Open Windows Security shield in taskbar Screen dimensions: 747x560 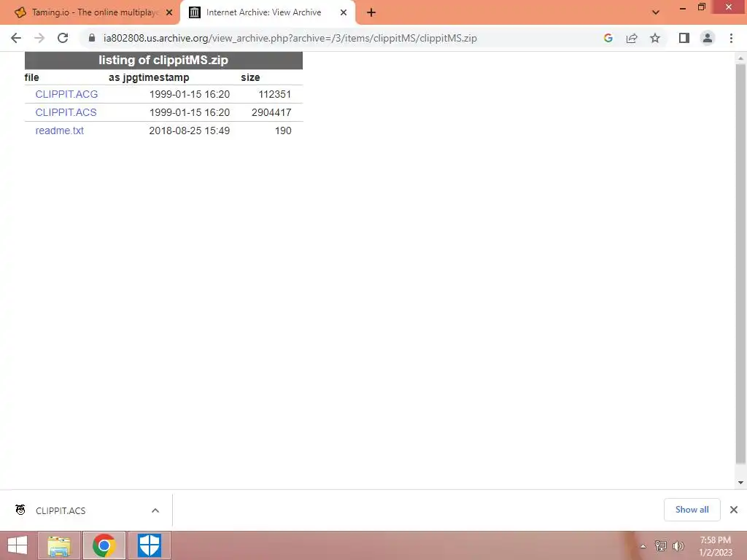(x=149, y=545)
